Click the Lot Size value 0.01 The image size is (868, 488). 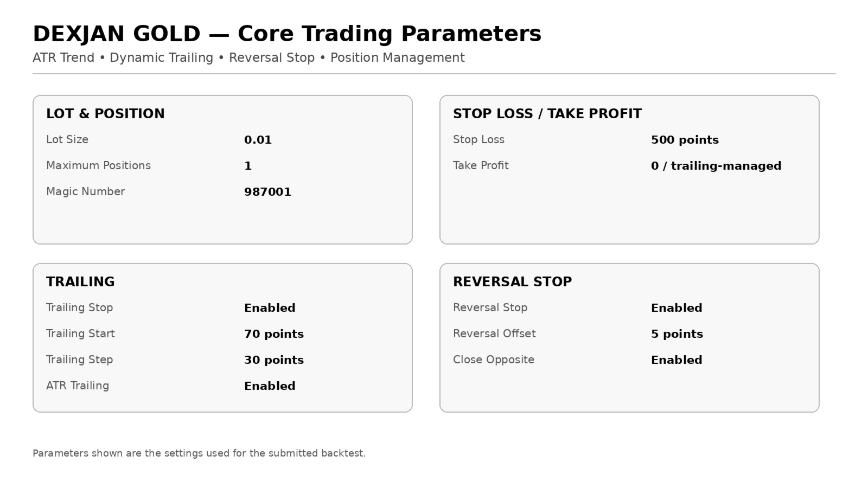258,140
